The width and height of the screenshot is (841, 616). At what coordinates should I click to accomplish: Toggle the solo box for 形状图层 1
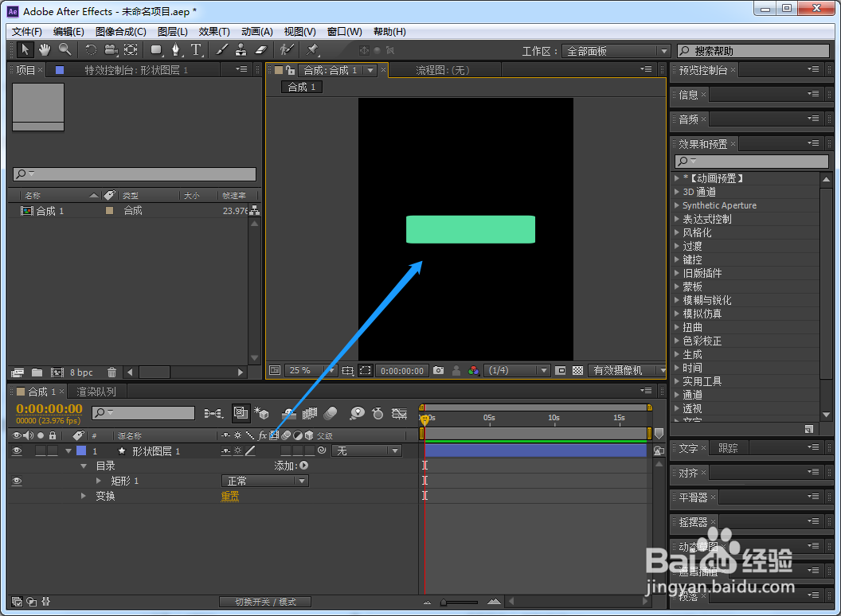41,451
